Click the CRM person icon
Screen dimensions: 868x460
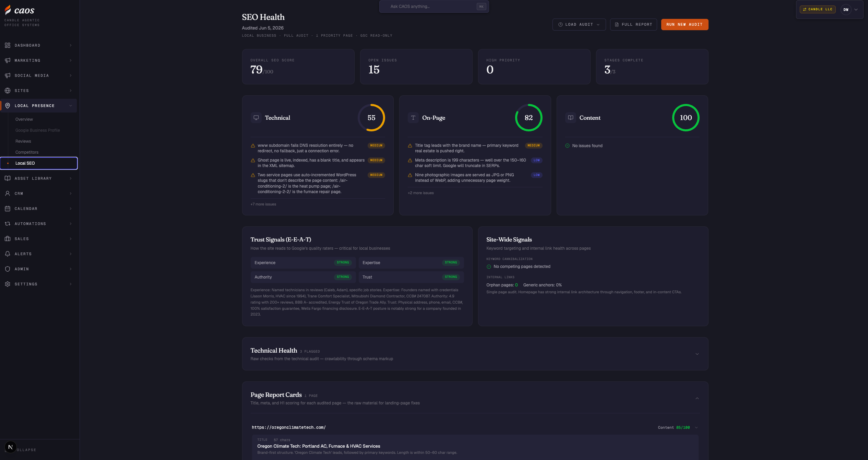point(8,193)
